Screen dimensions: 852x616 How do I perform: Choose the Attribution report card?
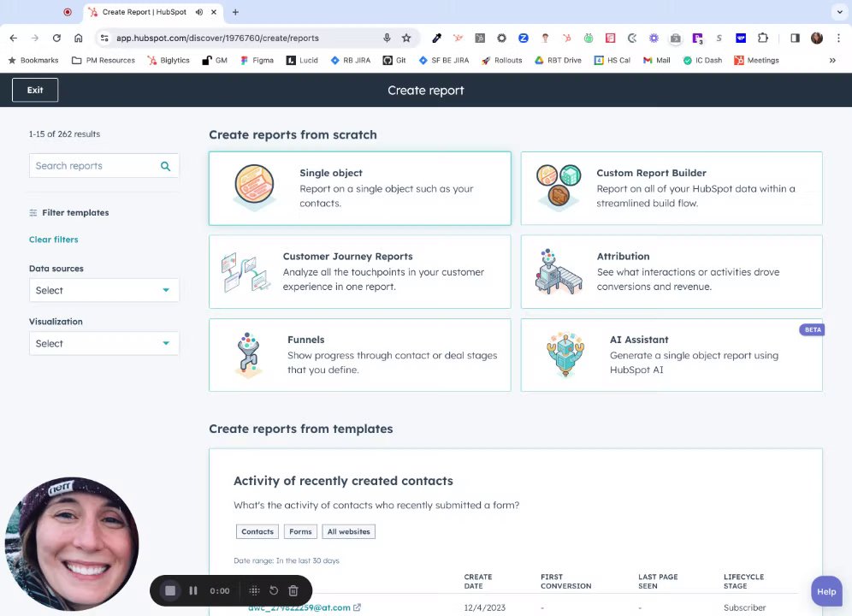coord(672,272)
